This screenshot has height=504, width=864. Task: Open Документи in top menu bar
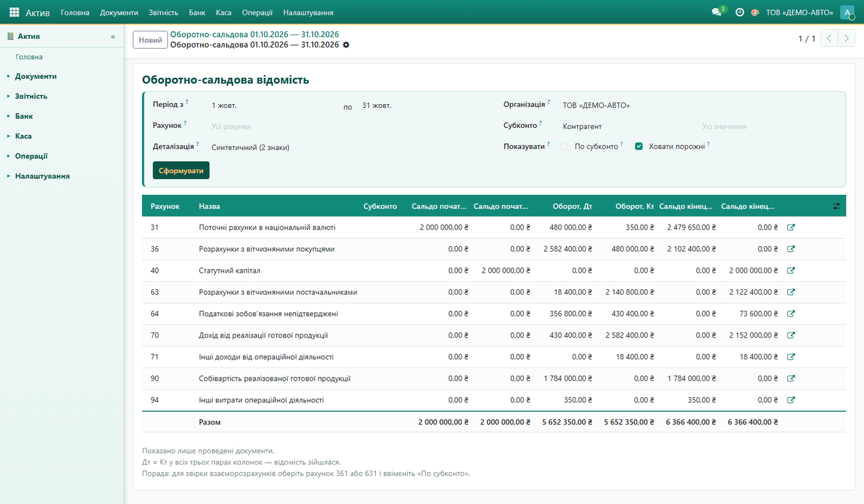pyautogui.click(x=119, y=12)
